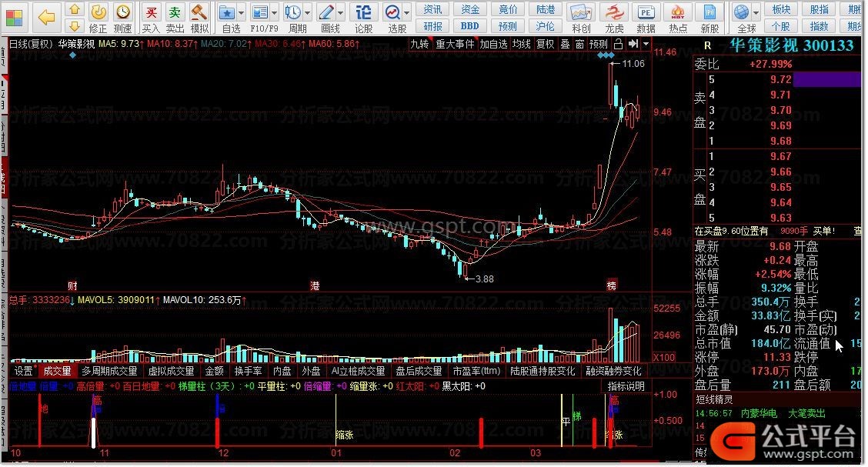Toggle 预测 on chart toolbar
The height and width of the screenshot is (467, 868).
(599, 44)
